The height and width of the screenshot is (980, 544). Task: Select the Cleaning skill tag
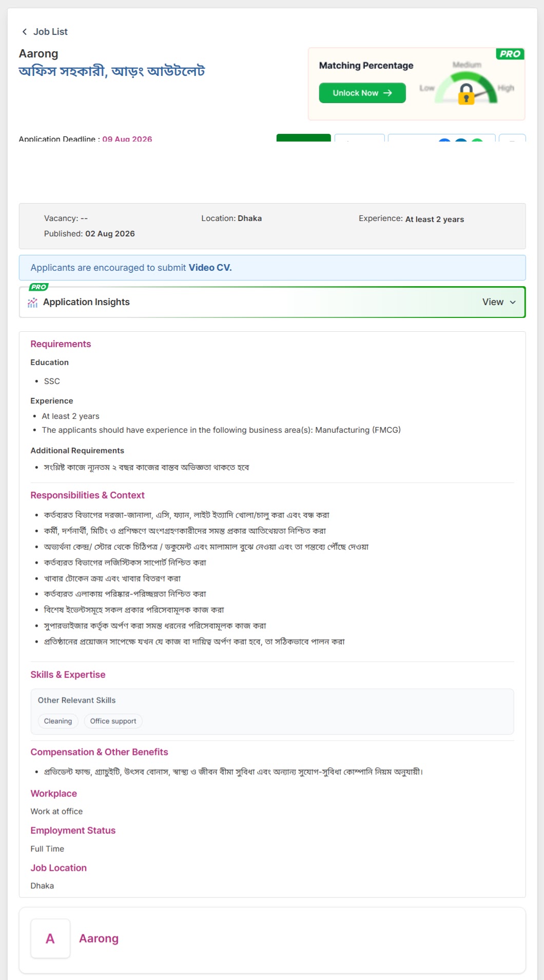58,721
